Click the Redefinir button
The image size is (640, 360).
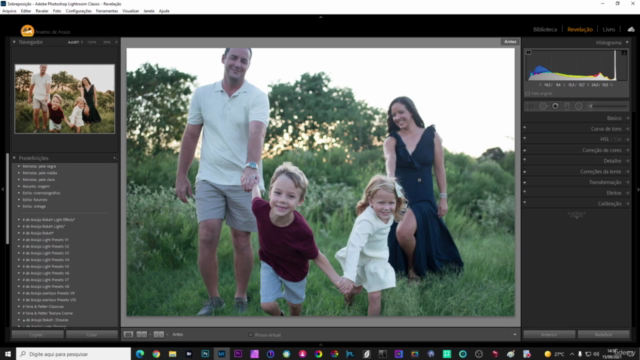tap(604, 334)
